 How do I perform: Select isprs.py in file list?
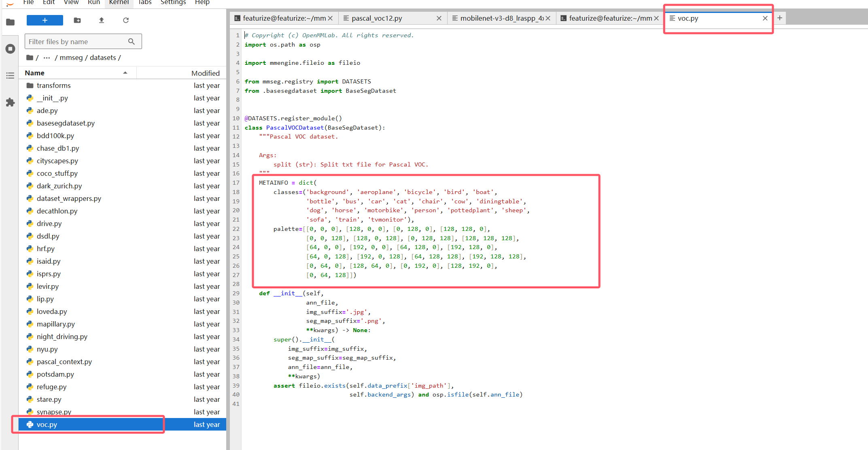tap(122, 274)
